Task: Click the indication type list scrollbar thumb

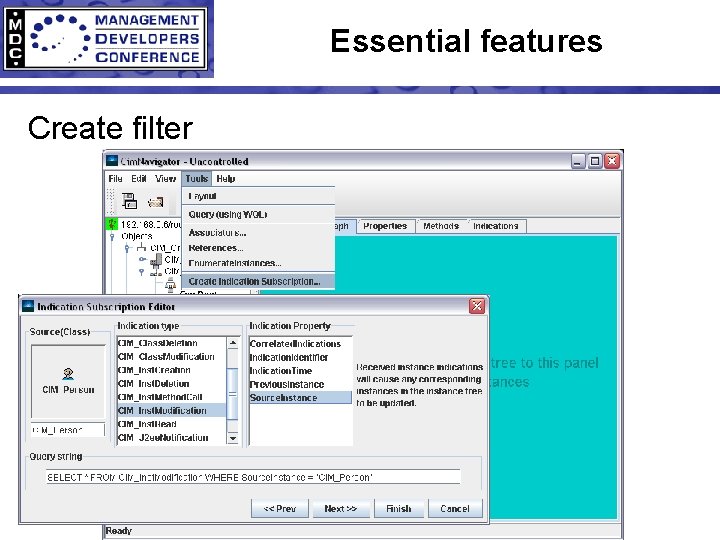Action: [233, 394]
